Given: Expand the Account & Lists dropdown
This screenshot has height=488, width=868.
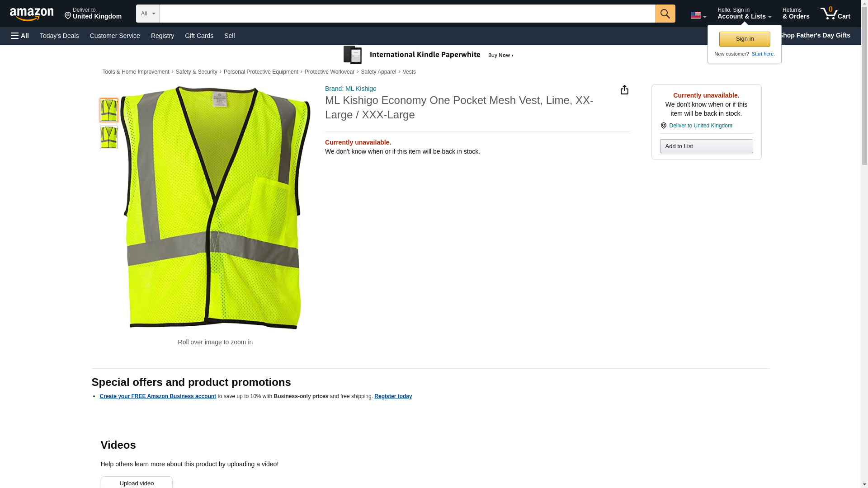Looking at the screenshot, I should point(744,14).
